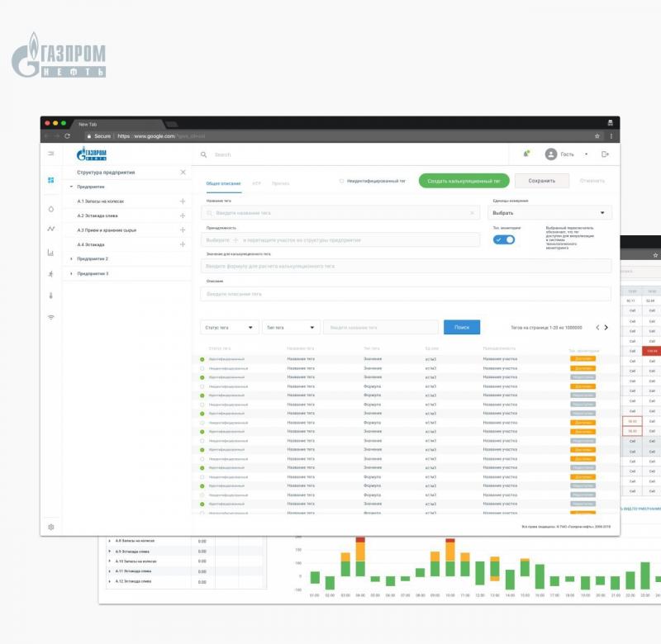Image resolution: width=661 pixels, height=644 pixels.
Task: Reload the page in the browser toolbar
Action: click(67, 136)
